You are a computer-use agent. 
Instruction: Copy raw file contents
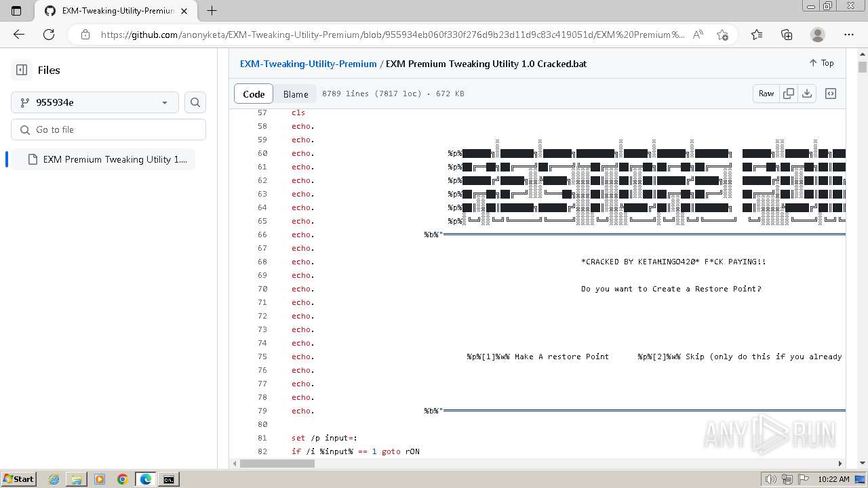788,94
